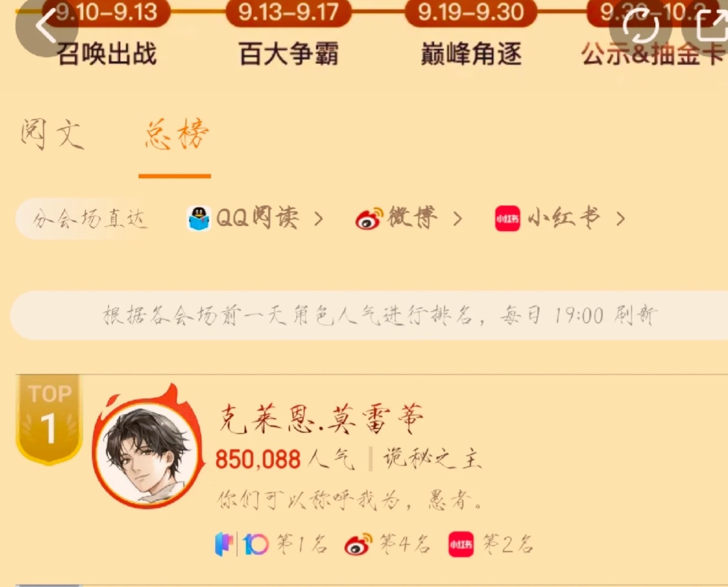
Task: Click the refresh icon at top right
Action: coord(640,26)
